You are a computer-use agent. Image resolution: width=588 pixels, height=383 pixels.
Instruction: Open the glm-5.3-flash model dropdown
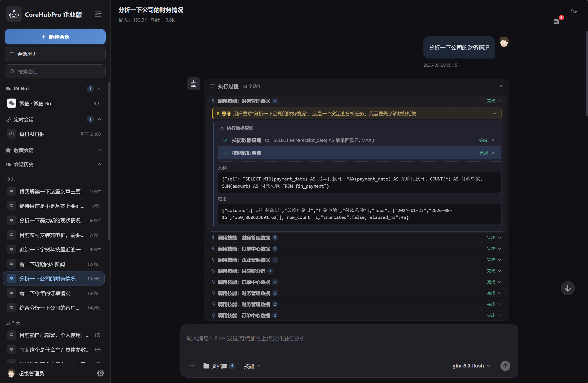pos(471,366)
